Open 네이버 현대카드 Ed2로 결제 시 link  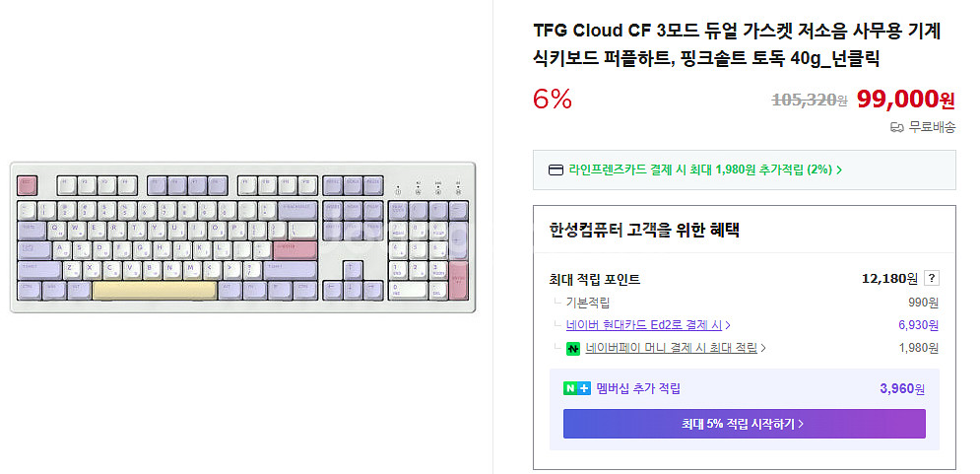(644, 325)
